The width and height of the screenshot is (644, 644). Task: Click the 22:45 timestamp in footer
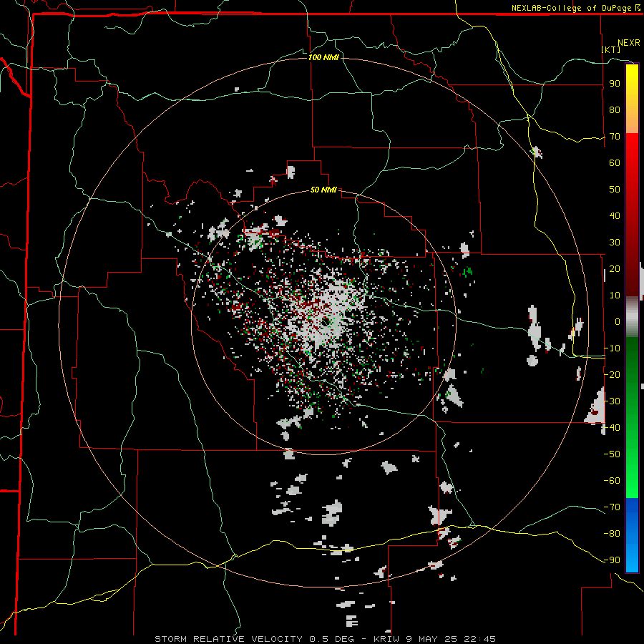(479, 639)
